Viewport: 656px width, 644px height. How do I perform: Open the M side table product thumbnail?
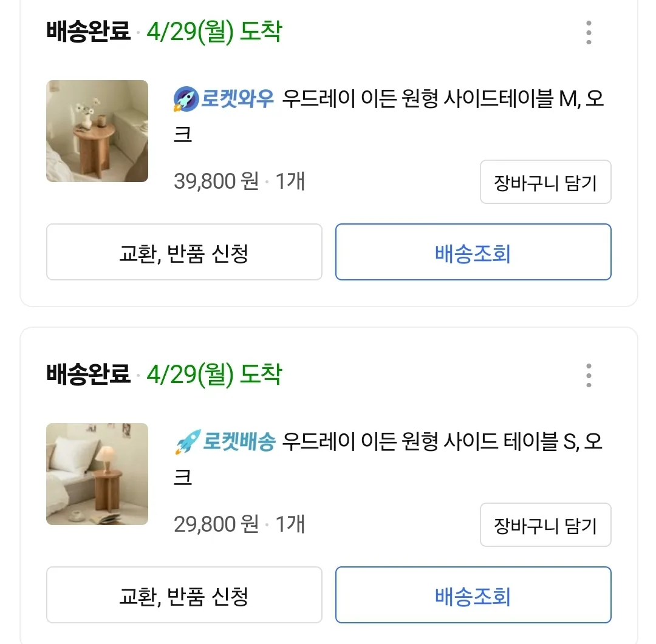point(97,131)
